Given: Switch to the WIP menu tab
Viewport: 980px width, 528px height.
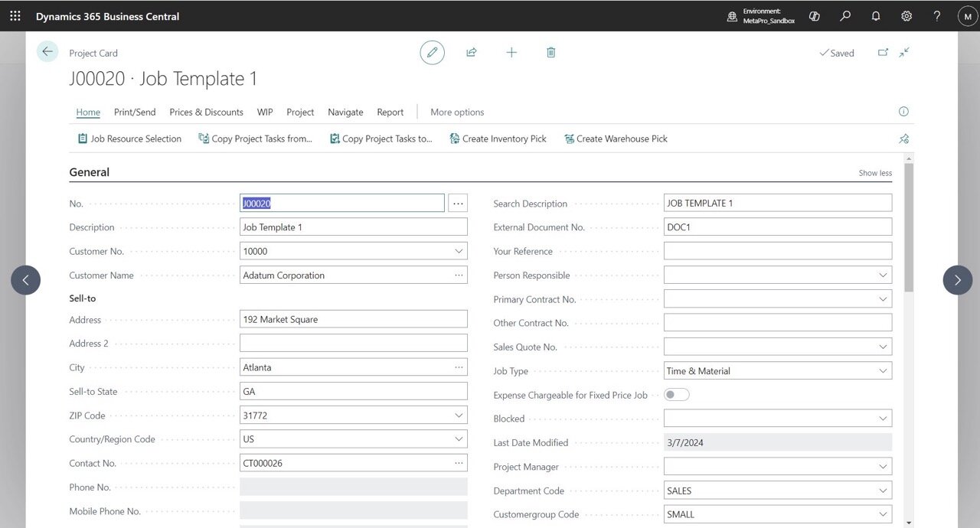Looking at the screenshot, I should tap(265, 112).
